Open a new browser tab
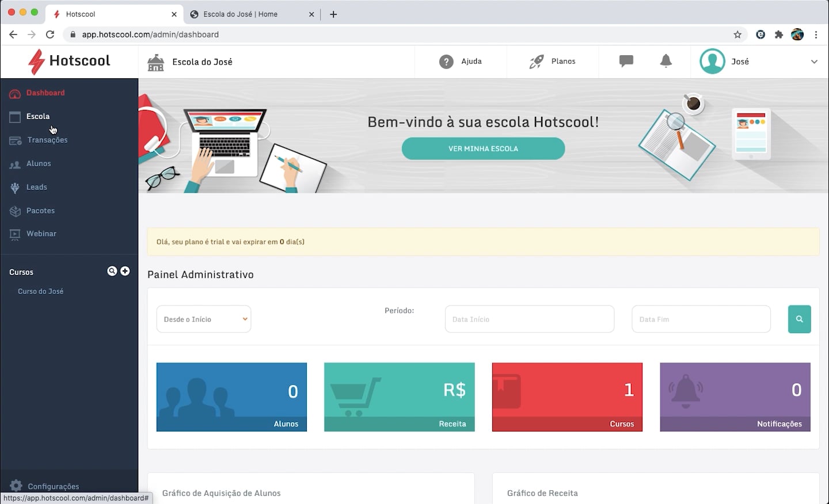This screenshot has width=829, height=504. (333, 14)
